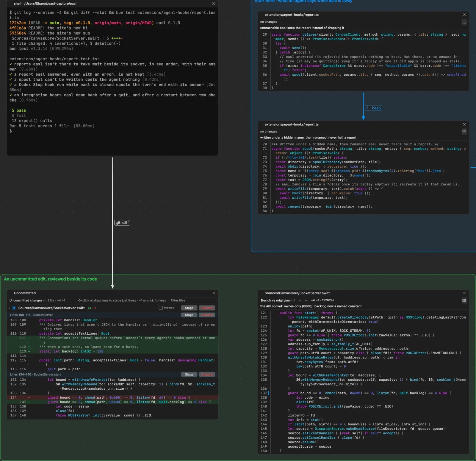Click added line 111 about kernel queue connections
This screenshot has height=461, width=476.
pyautogui.click(x=112, y=340)
